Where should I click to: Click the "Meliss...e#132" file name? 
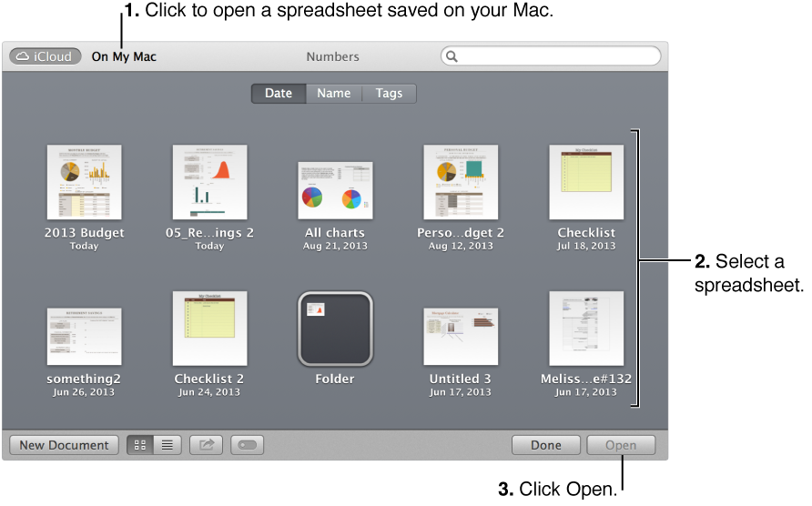coord(586,379)
